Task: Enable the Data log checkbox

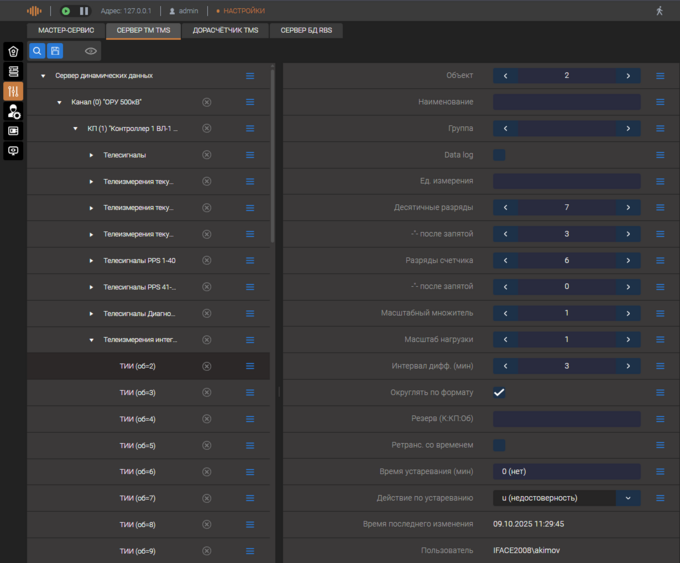Action: [x=499, y=155]
